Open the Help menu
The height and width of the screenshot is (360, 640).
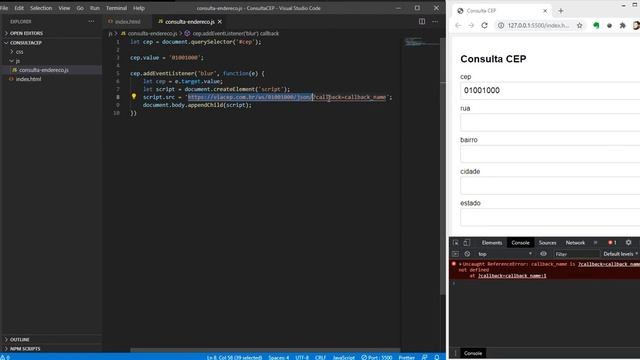pyautogui.click(x=139, y=8)
